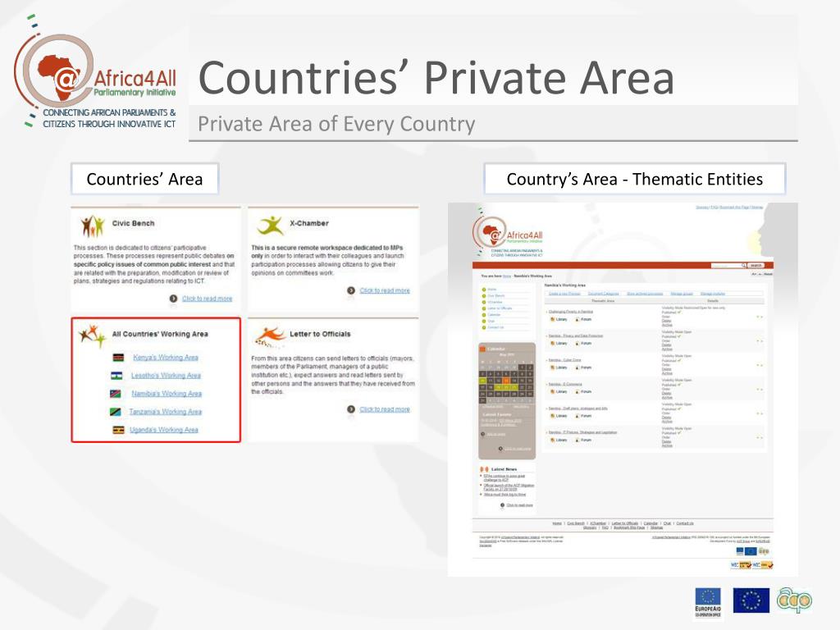
Task: Click to read more under Letter to Officials
Action: click(385, 409)
